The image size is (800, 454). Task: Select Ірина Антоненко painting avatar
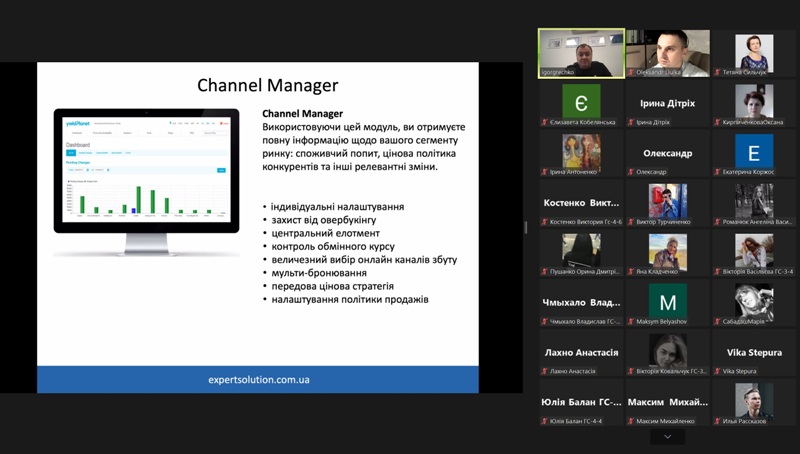[581, 153]
